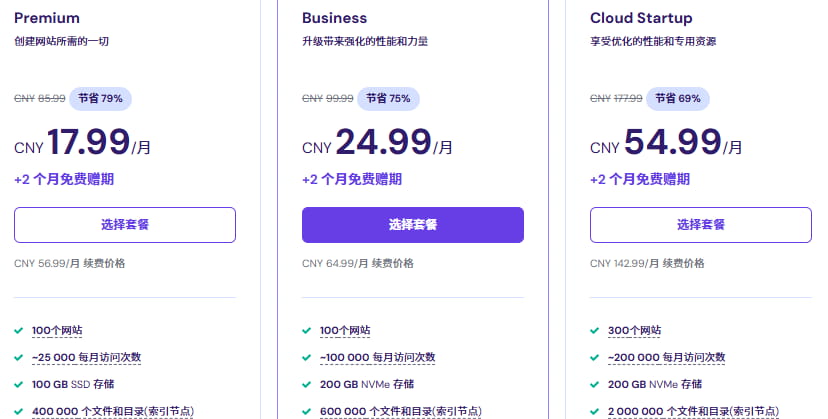Click checkmark next to ~100 000 每月访问次数
828x419 pixels.
(x=307, y=357)
